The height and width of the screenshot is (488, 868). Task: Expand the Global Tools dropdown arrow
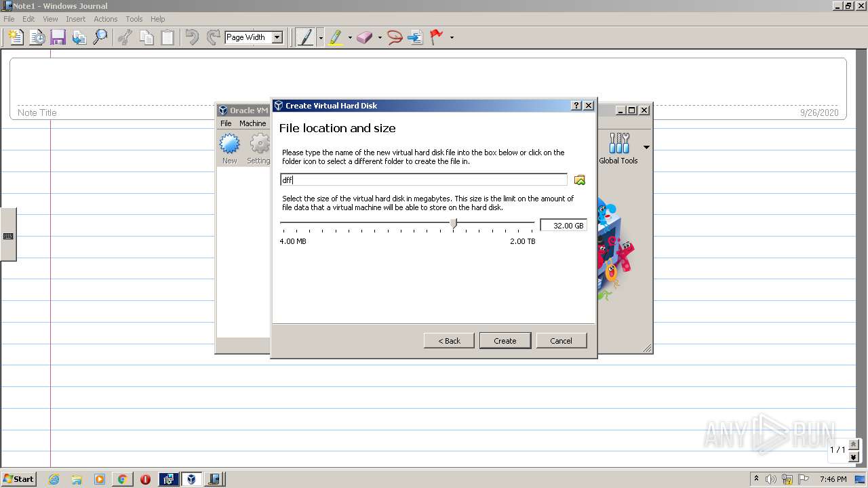tap(646, 147)
